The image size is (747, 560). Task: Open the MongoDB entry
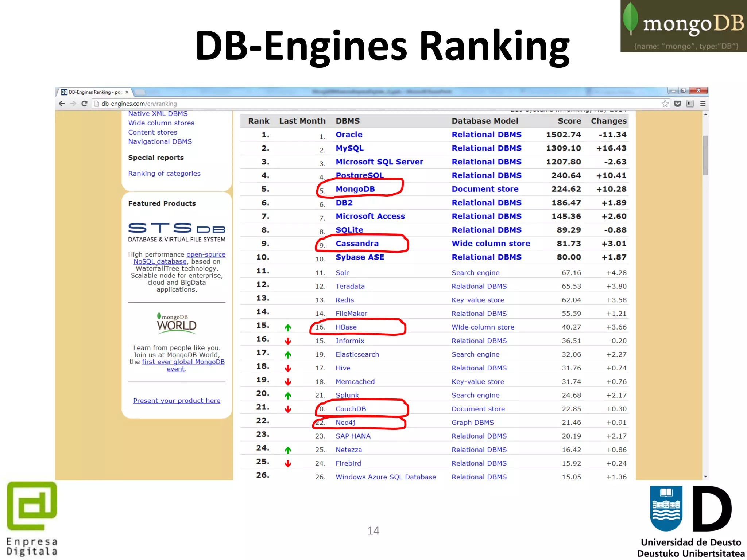(355, 189)
